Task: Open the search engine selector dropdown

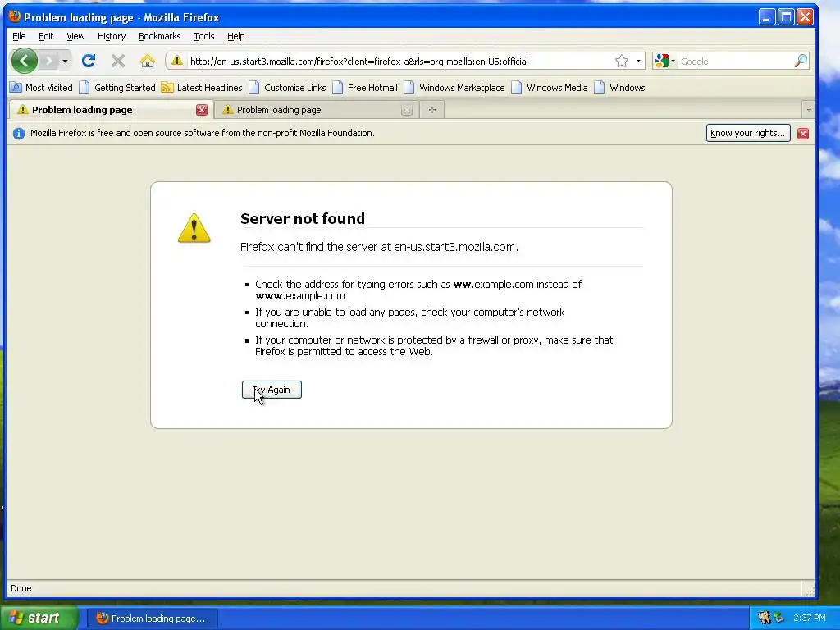Action: pyautogui.click(x=664, y=61)
